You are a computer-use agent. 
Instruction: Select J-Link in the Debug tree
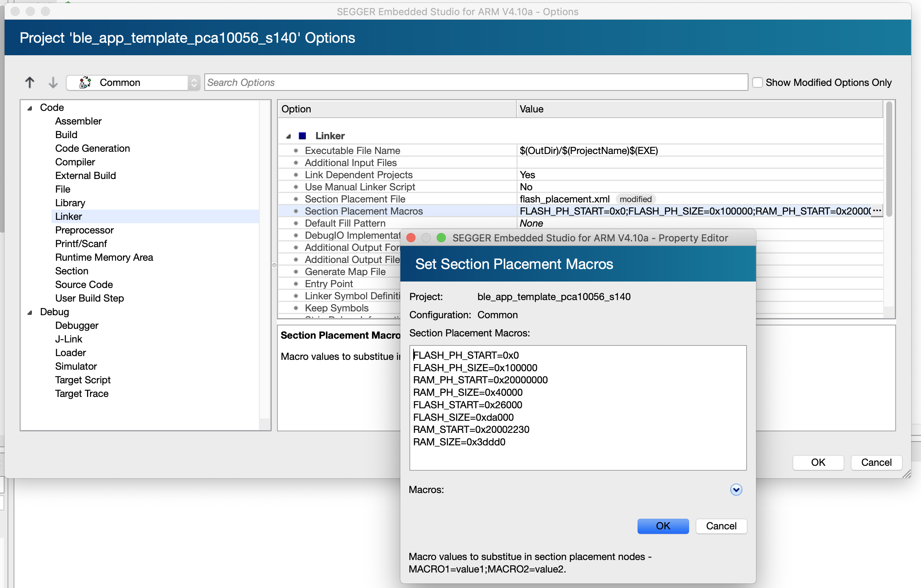click(x=68, y=339)
